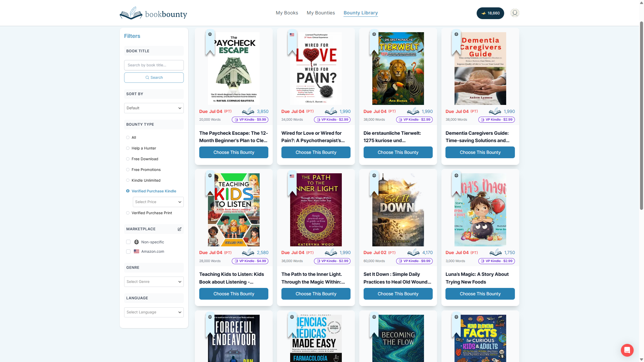This screenshot has width=644, height=362.
Task: Click the 18,660 points balance button
Action: [490, 13]
